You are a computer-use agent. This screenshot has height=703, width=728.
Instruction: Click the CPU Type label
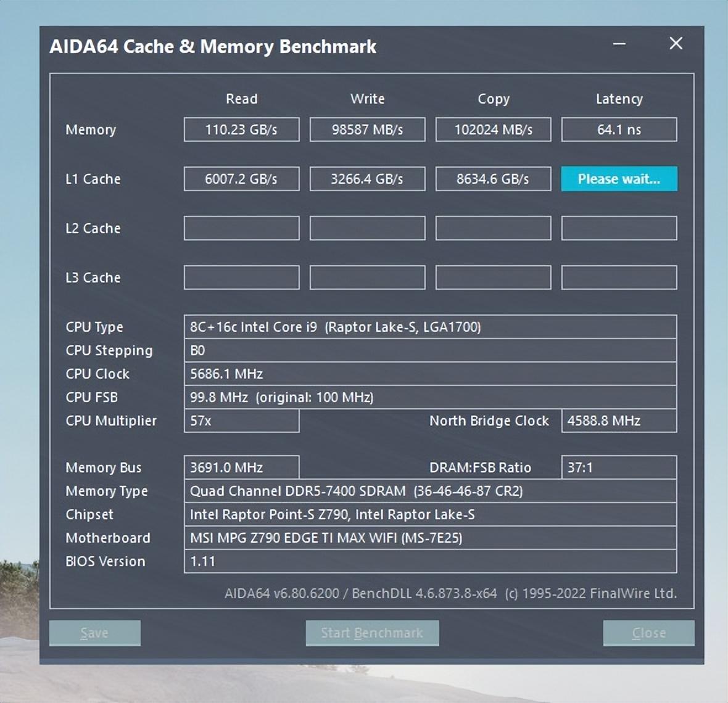94,327
